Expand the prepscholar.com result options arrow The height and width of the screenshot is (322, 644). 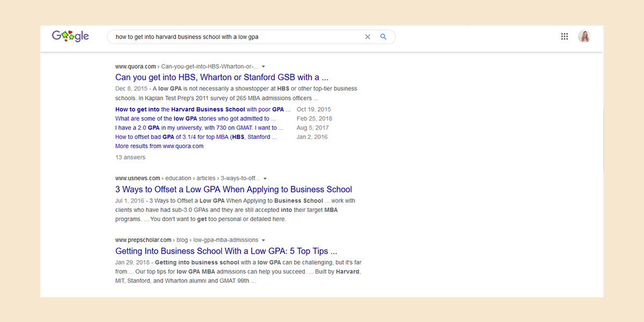pos(264,240)
